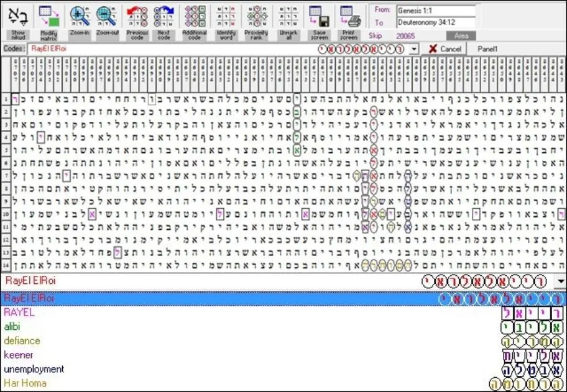
Task: Click the Save screen icon
Action: click(x=320, y=16)
